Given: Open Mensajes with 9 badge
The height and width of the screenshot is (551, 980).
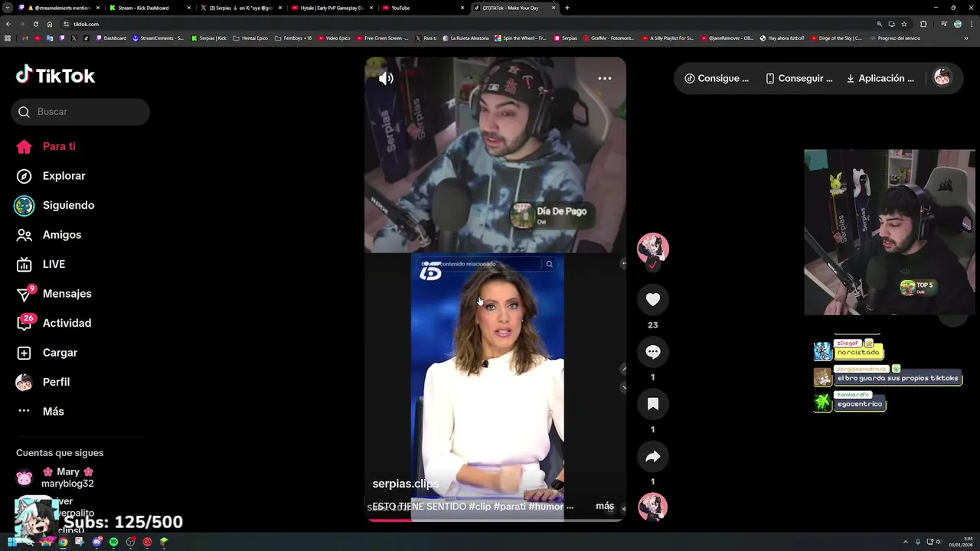Looking at the screenshot, I should point(54,294).
